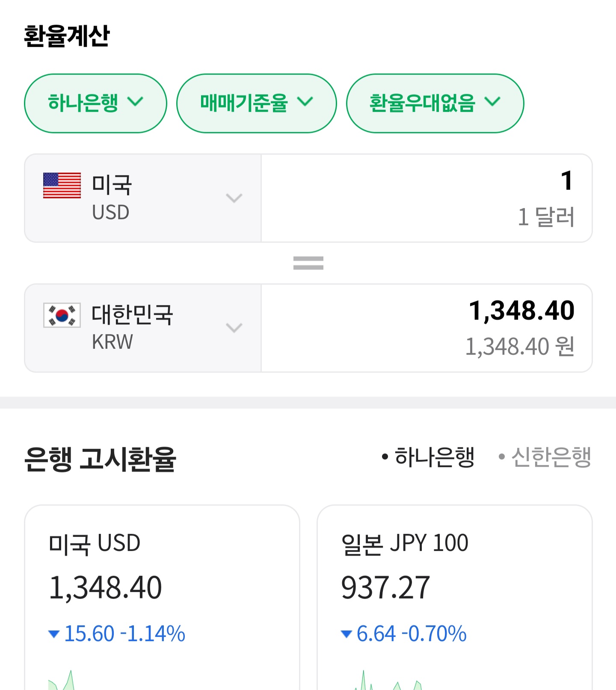Expand the 대한민국 KRW currency selector
The image size is (616, 690).
[143, 328]
